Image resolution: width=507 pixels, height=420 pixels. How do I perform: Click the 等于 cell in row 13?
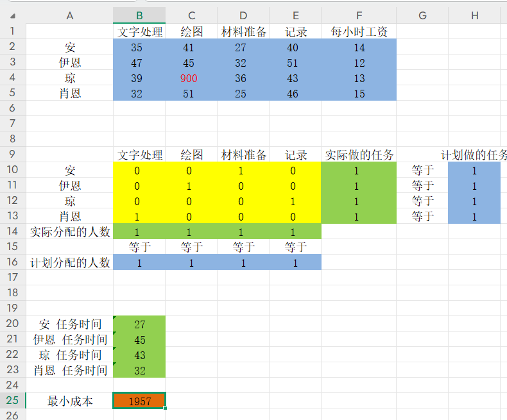(x=422, y=216)
